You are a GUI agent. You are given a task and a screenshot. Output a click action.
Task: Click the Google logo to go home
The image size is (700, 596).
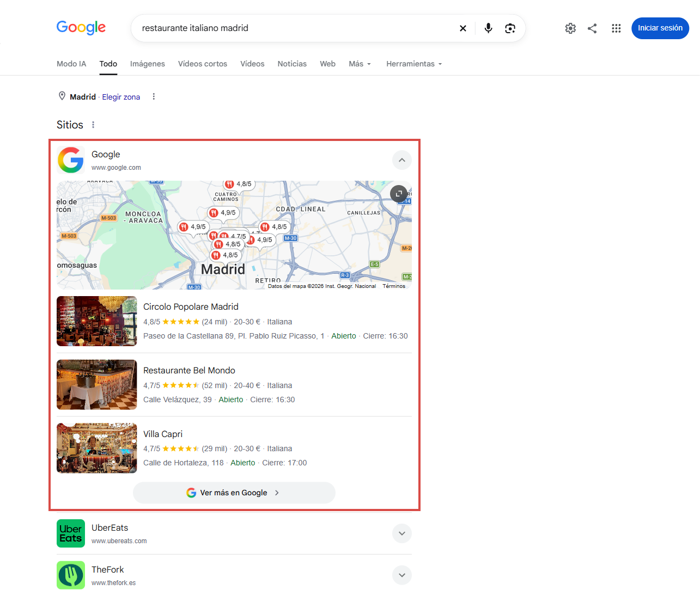pos(81,28)
